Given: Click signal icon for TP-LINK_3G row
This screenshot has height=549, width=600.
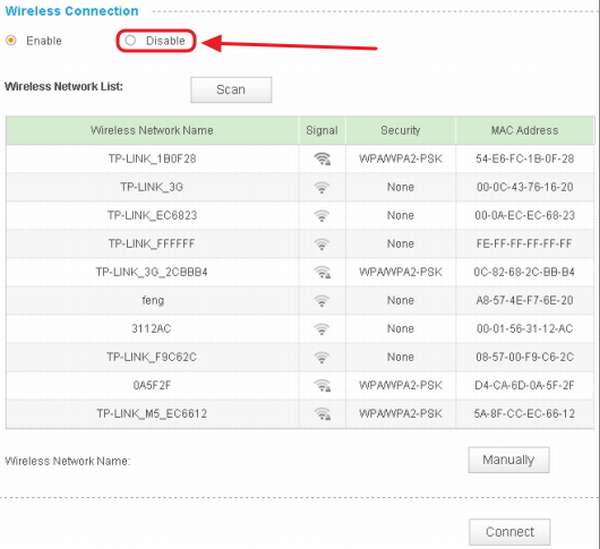Looking at the screenshot, I should [321, 187].
